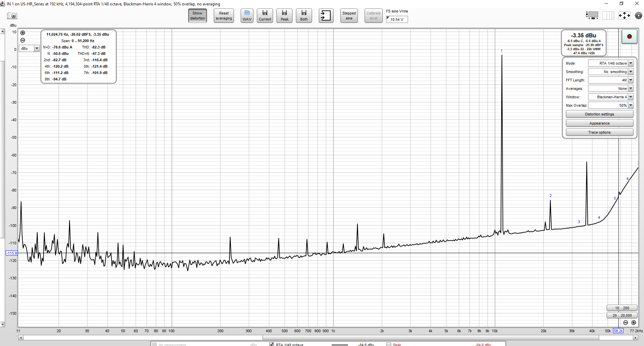Save measurement as WAV
The width and height of the screenshot is (644, 346).
[247, 16]
